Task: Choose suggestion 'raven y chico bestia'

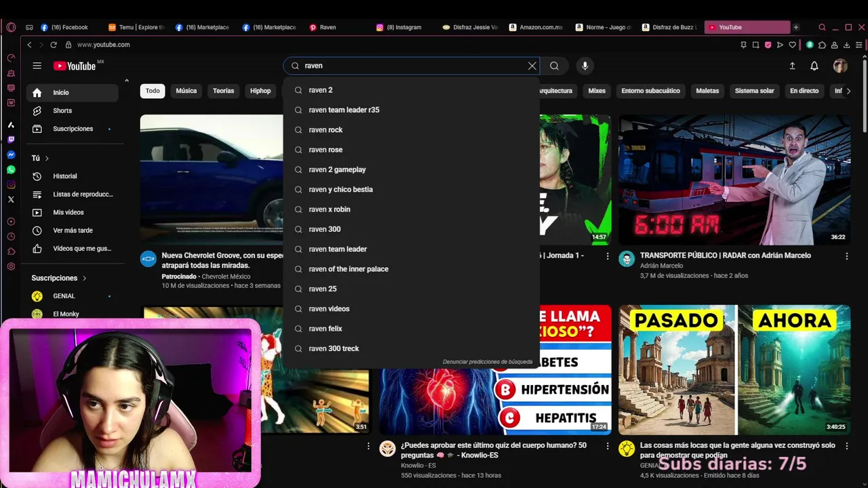Action: pyautogui.click(x=411, y=189)
